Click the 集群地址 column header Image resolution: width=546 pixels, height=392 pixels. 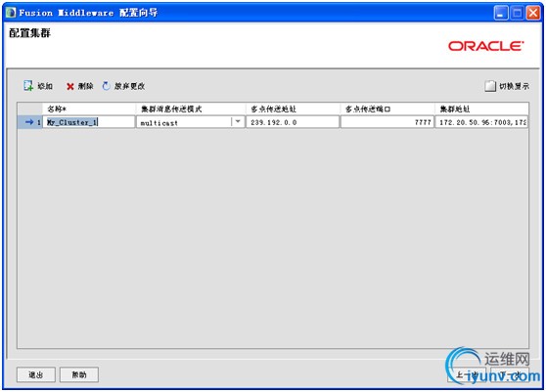481,109
